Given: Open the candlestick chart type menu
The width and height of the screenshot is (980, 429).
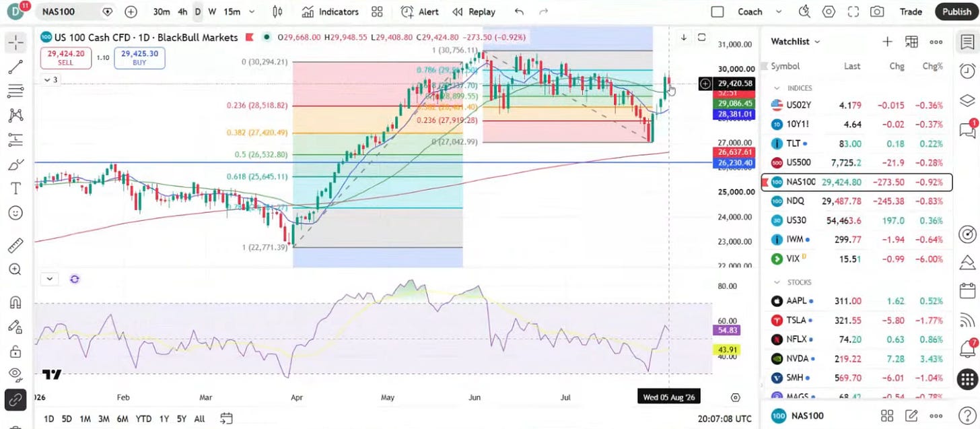Looking at the screenshot, I should (x=277, y=11).
